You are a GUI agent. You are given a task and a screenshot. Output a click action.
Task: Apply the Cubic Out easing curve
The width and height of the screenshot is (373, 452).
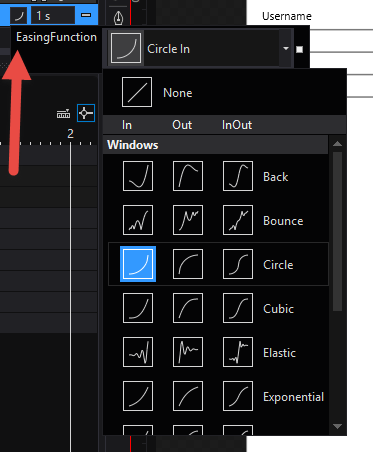coord(188,308)
